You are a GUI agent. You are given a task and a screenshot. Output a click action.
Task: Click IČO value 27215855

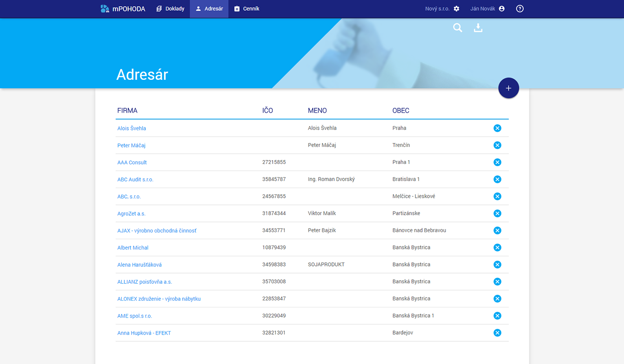[x=274, y=162]
